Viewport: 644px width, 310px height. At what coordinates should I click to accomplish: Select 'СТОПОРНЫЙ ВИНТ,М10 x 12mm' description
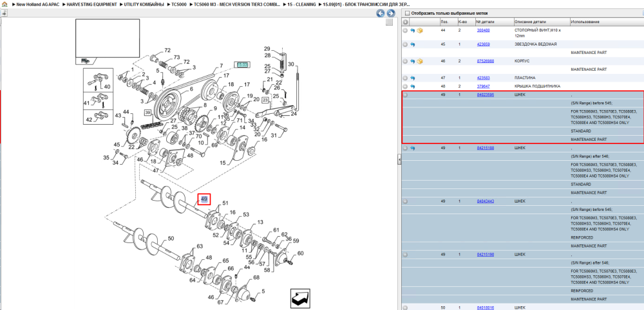(x=537, y=33)
